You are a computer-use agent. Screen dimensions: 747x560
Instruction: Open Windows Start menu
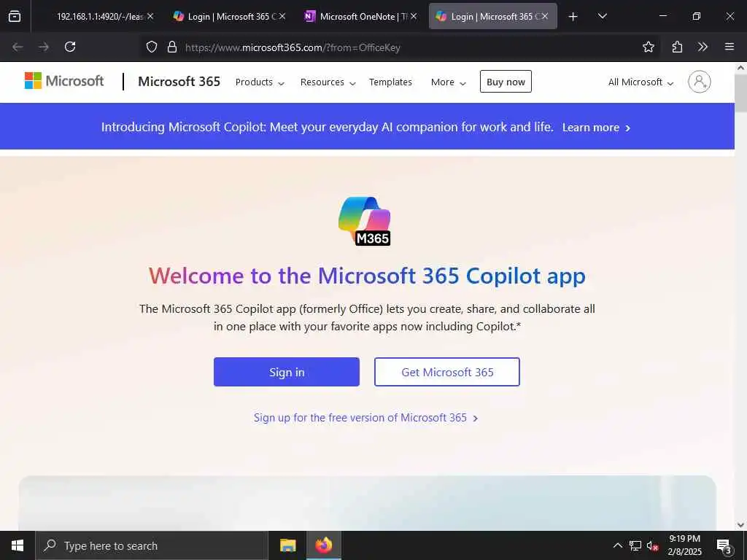18,545
